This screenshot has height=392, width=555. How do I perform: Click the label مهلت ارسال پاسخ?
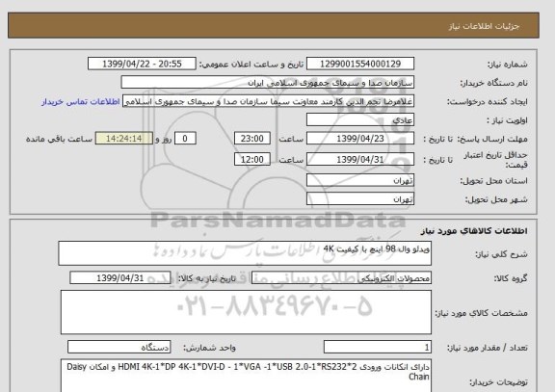(492, 139)
